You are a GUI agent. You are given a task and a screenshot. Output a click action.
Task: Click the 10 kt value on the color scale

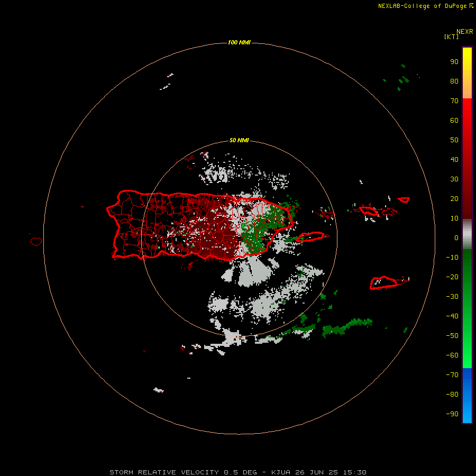coord(454,218)
